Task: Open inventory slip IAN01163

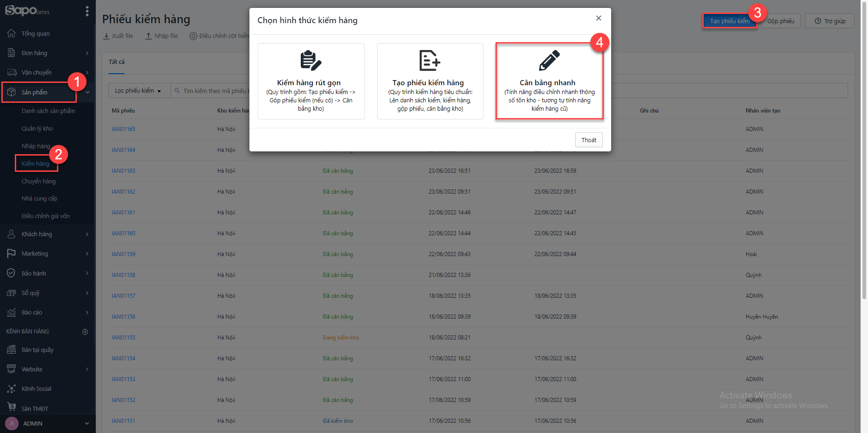Action: tap(123, 171)
